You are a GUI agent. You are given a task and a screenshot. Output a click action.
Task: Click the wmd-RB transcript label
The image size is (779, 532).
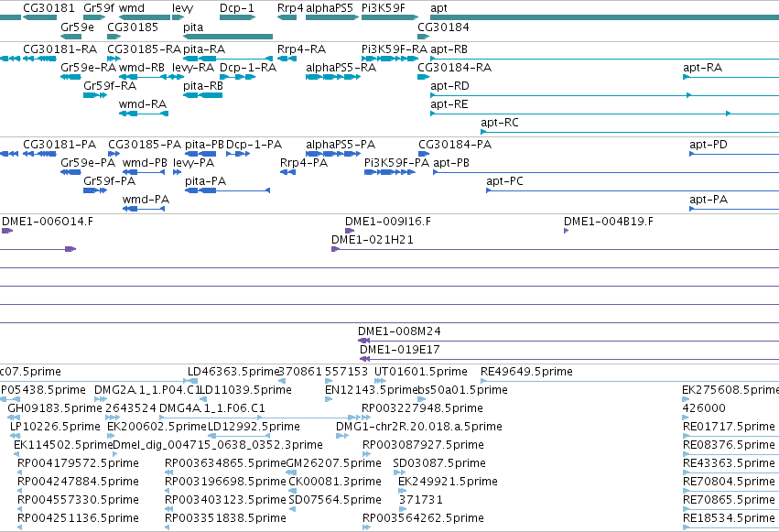pos(142,68)
